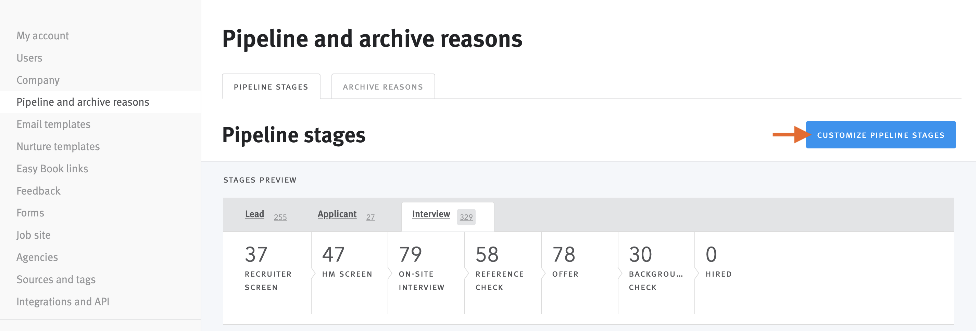Open the Agencies settings page
980x331 pixels.
[x=37, y=257]
